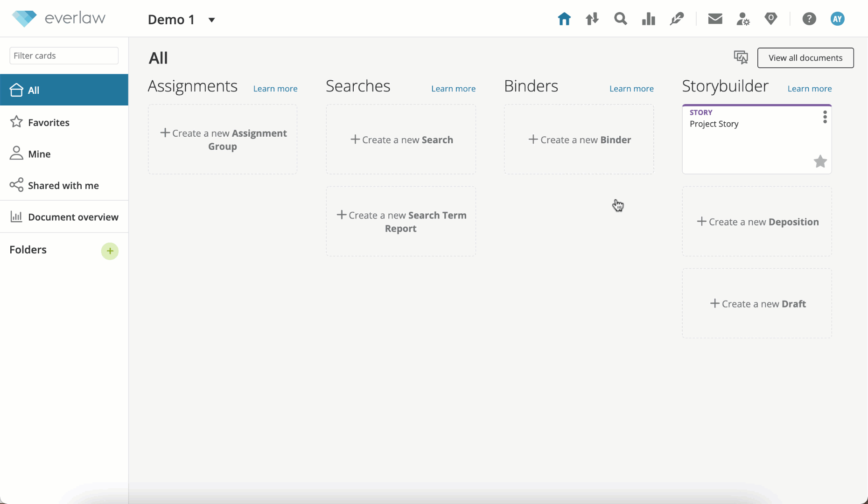868x504 pixels.
Task: Open the Help question mark icon
Action: point(809,19)
